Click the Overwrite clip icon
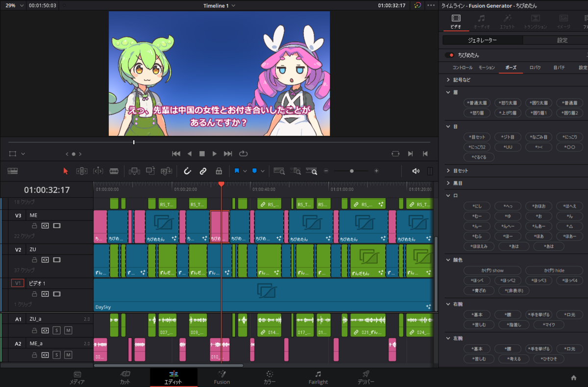This screenshot has height=387, width=588. [x=150, y=171]
